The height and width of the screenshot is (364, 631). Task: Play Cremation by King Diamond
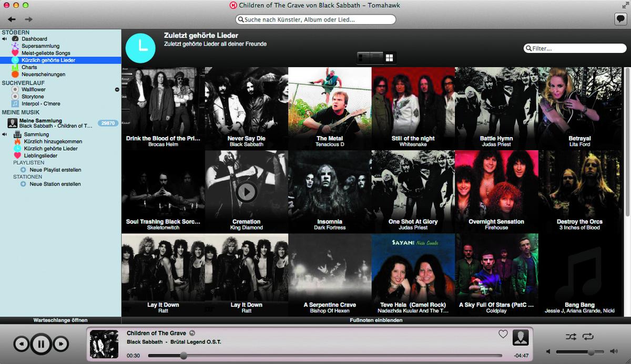tap(247, 192)
